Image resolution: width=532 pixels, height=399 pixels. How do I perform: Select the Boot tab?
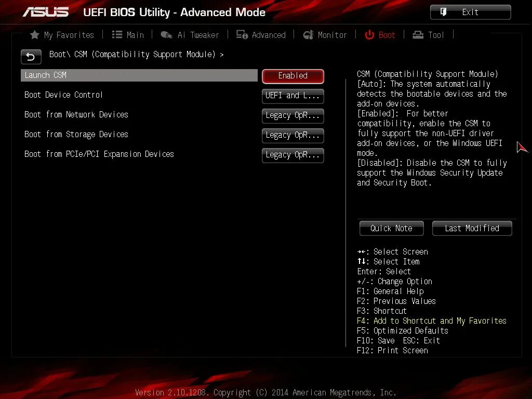click(x=380, y=35)
